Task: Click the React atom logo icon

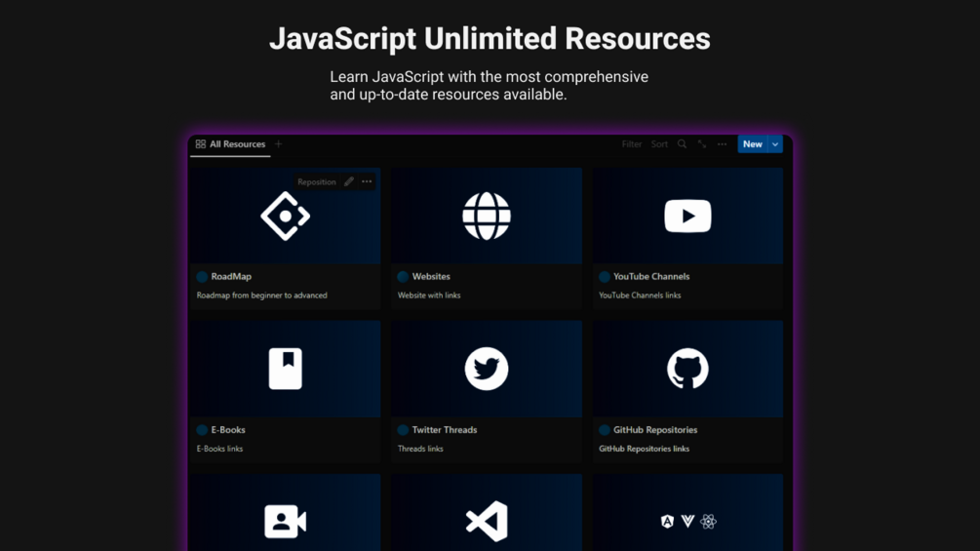Action: click(x=708, y=522)
